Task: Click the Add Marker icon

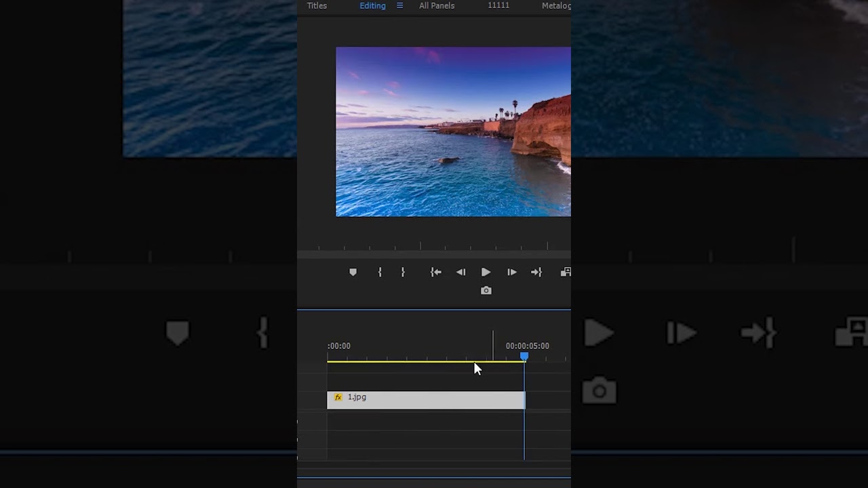Action: 353,272
